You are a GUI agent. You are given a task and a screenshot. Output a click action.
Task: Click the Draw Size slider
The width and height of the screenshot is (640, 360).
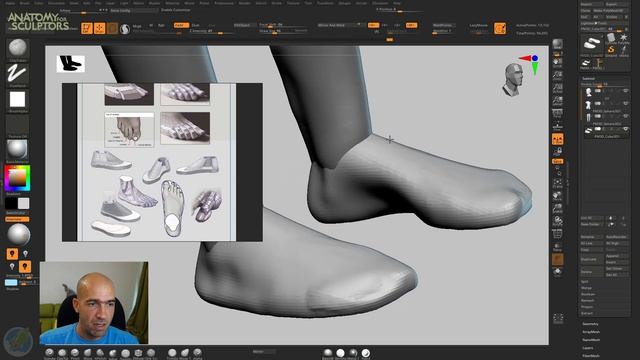pyautogui.click(x=283, y=31)
